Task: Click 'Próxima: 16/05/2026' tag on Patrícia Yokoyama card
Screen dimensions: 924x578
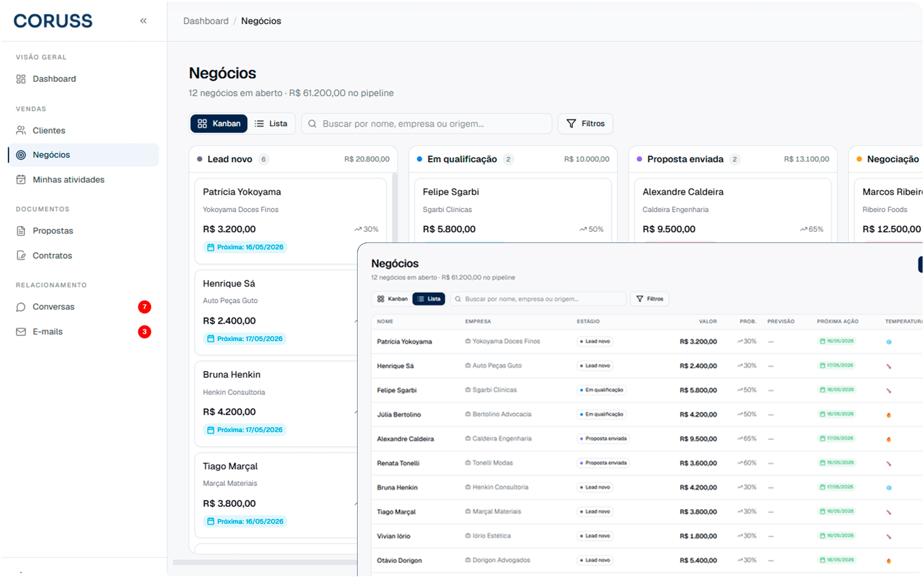Action: [x=245, y=247]
